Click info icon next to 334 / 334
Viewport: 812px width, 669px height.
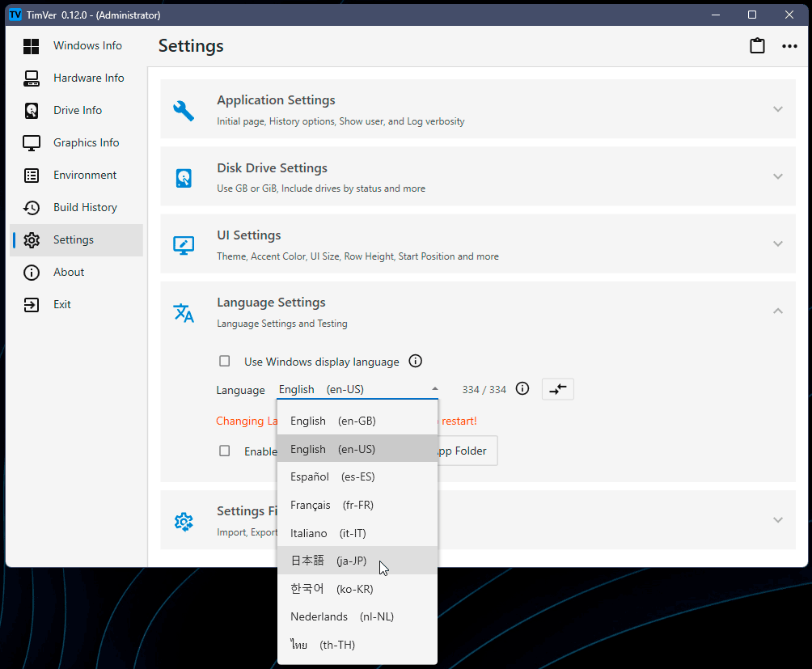coord(522,388)
